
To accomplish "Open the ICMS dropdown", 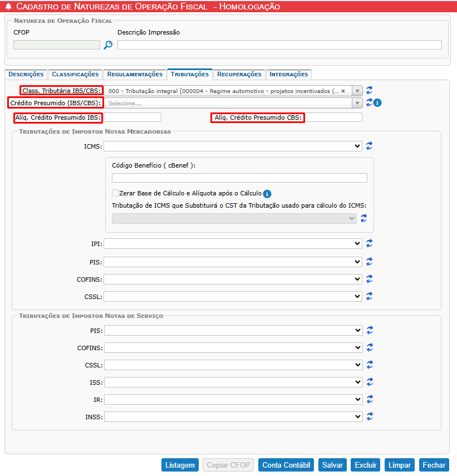I will point(233,146).
